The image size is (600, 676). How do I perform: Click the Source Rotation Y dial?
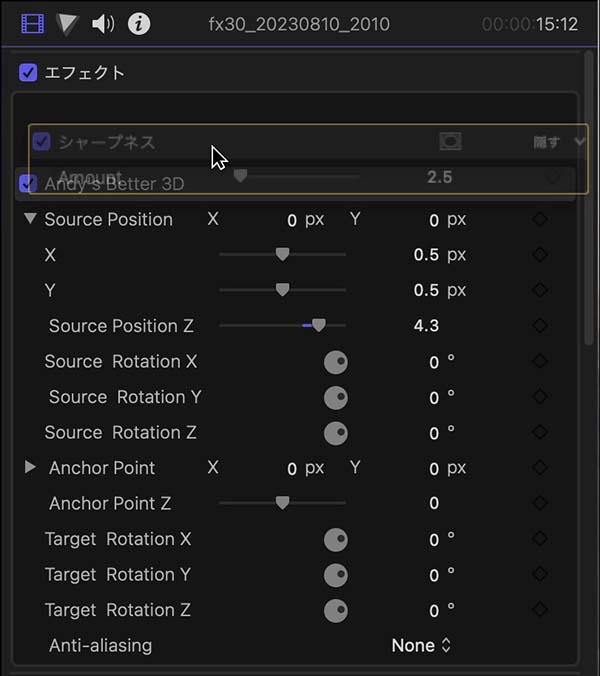(336, 397)
